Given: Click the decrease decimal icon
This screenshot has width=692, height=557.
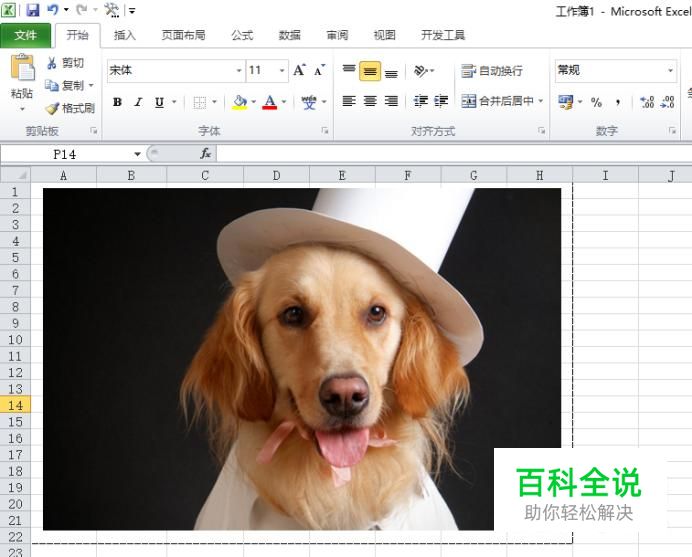Looking at the screenshot, I should pyautogui.click(x=667, y=102).
